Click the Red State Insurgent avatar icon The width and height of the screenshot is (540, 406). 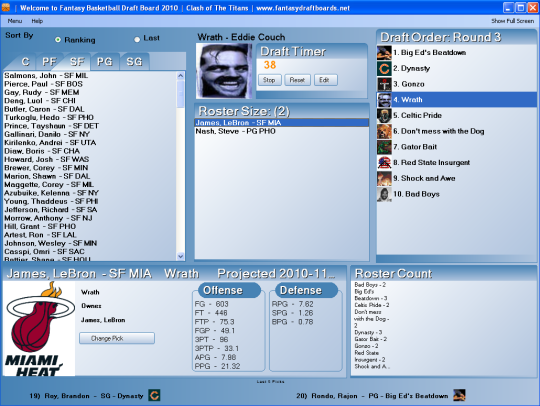coord(384,163)
